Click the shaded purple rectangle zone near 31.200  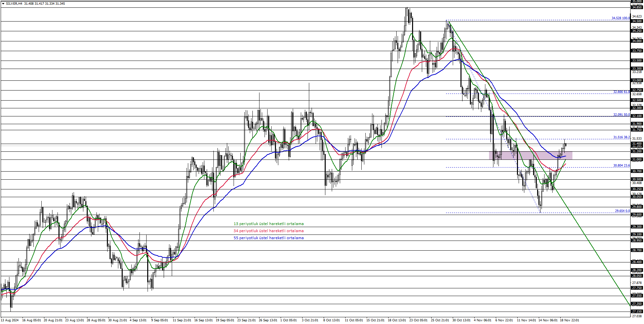[x=530, y=155]
